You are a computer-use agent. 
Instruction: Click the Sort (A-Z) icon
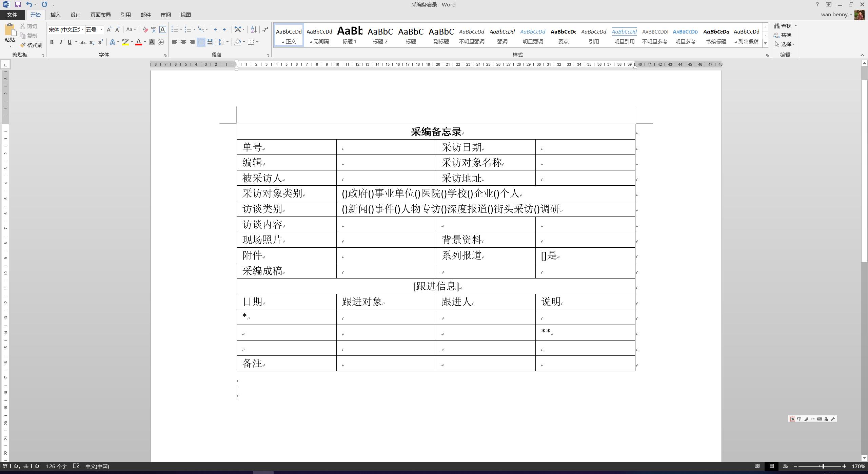click(x=254, y=30)
